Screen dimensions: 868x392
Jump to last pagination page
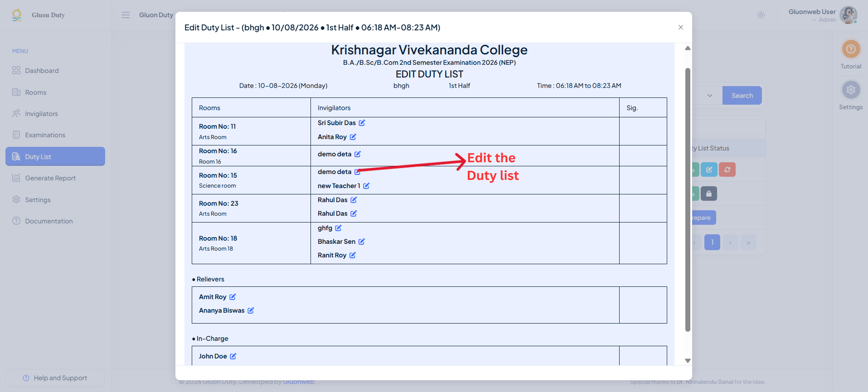pos(748,242)
